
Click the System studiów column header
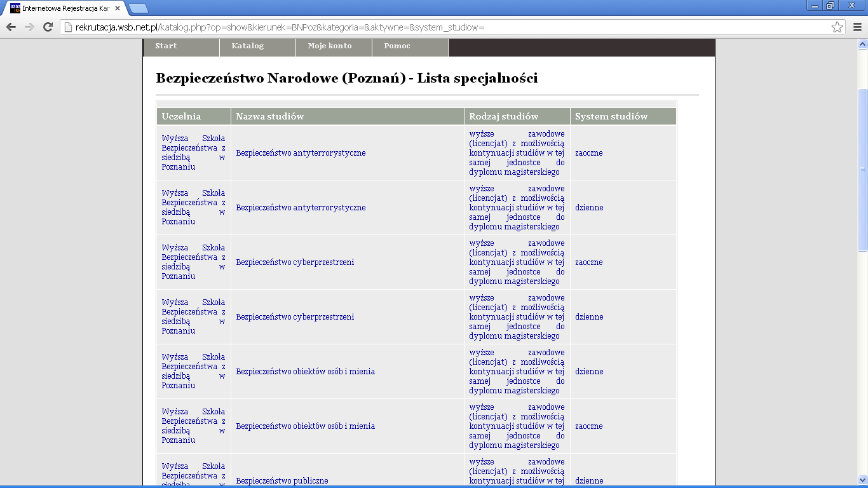[x=623, y=116]
